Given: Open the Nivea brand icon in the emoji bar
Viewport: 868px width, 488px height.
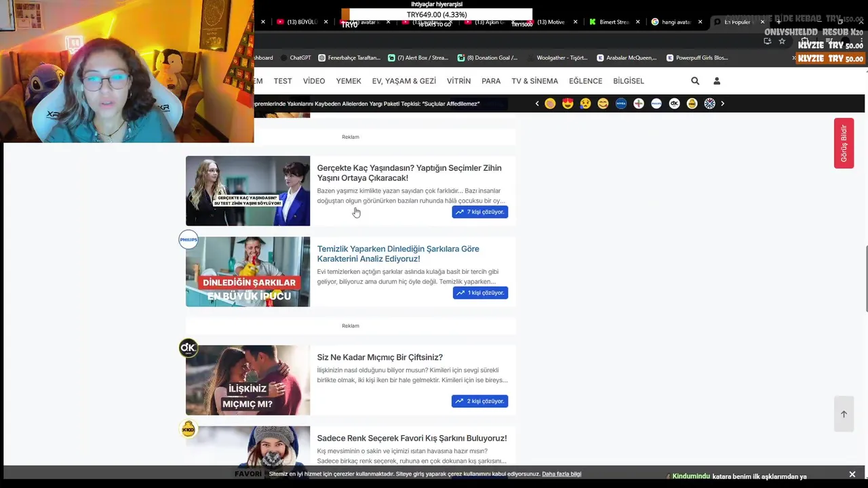Looking at the screenshot, I should 621,104.
